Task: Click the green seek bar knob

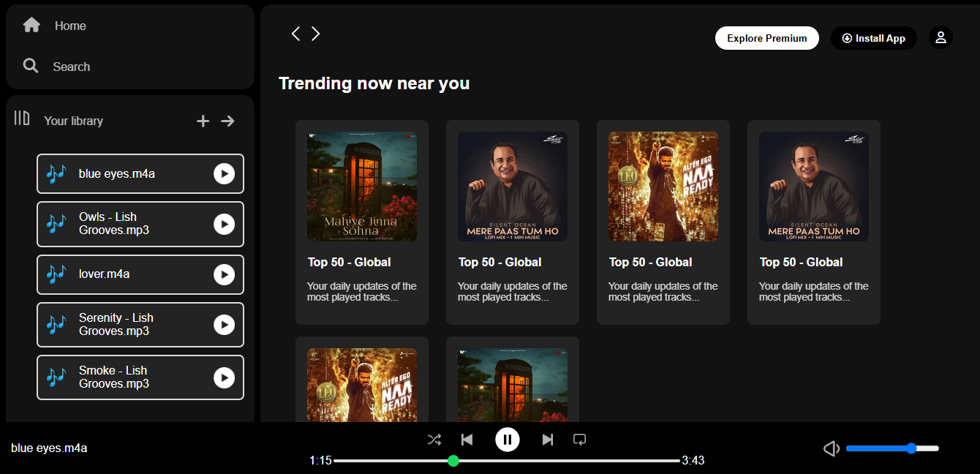Action: tap(453, 461)
